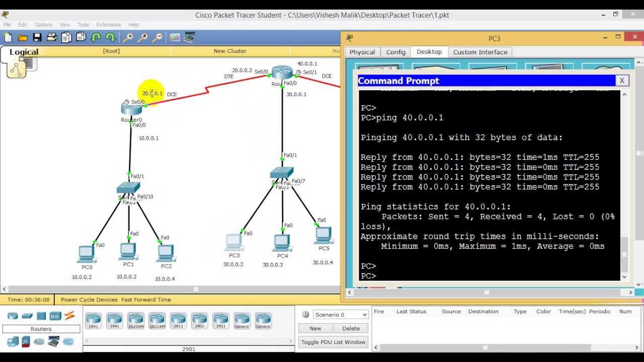Open the Help menu
Screen dimensions: 644x362
click(133, 25)
